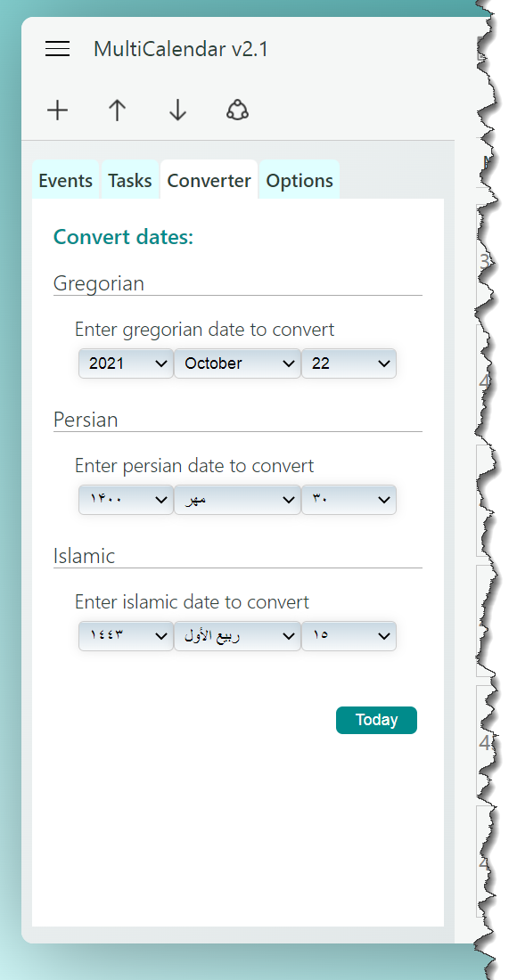
Task: Click the up arrow icon
Action: [117, 110]
